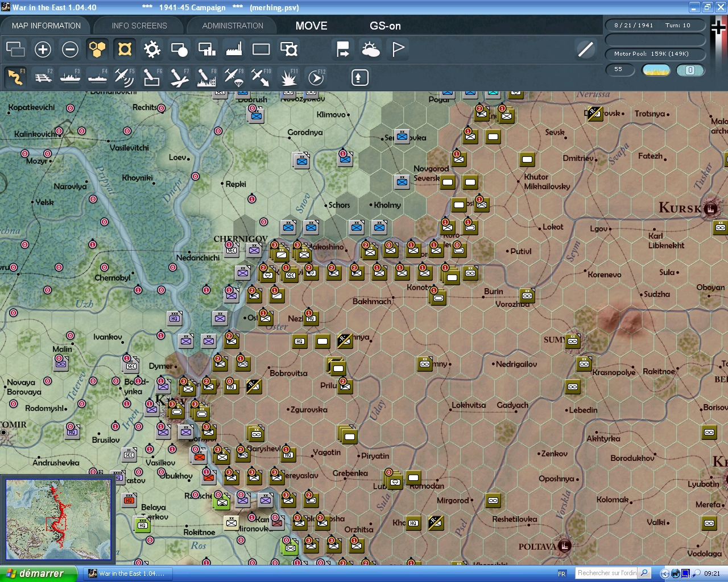This screenshot has width=728, height=582.
Task: Zoom out the map with the minus icon
Action: pyautogui.click(x=70, y=49)
